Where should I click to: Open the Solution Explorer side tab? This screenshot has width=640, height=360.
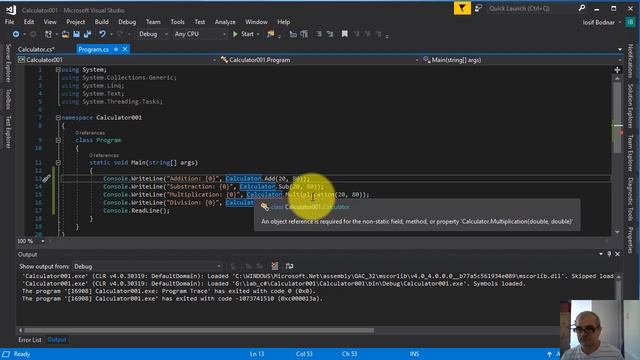(630, 106)
